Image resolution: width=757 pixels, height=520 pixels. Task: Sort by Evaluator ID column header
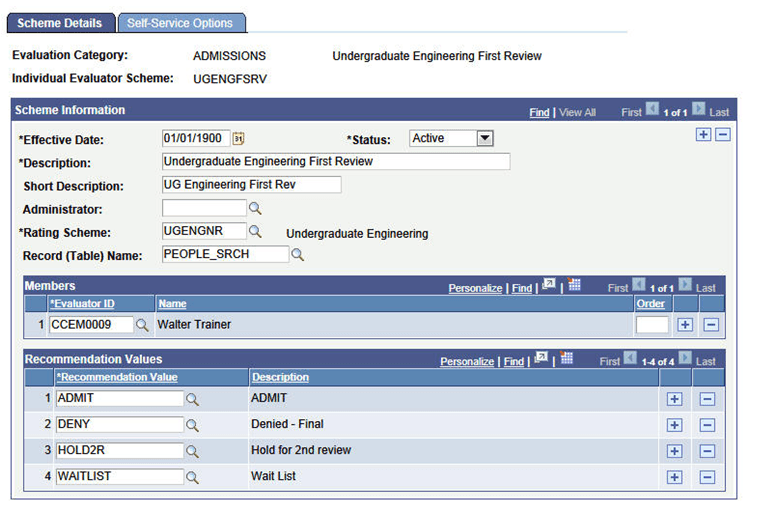[x=83, y=304]
